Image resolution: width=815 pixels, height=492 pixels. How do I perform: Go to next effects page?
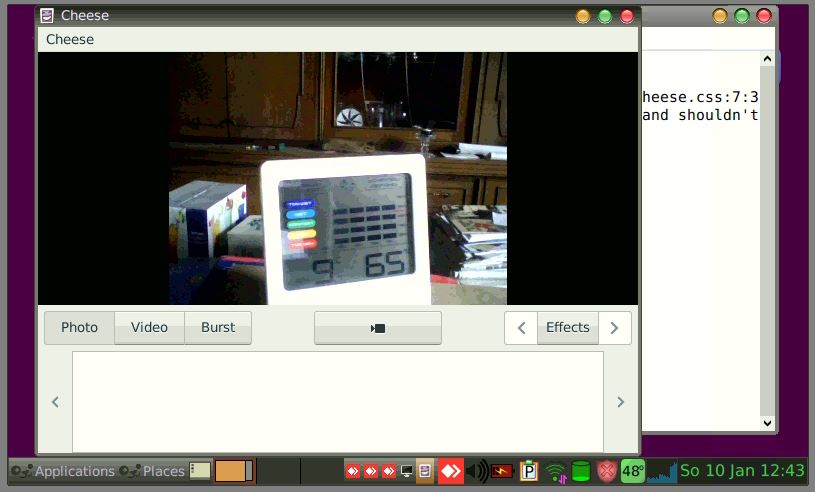pos(615,327)
